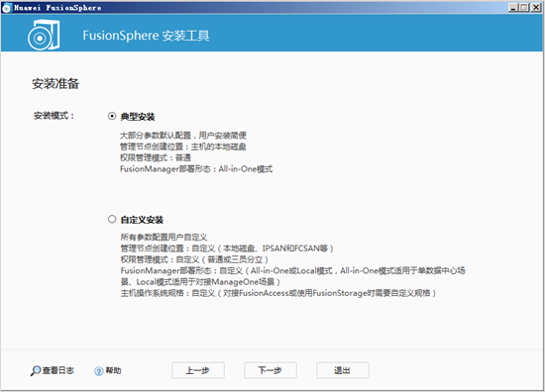Click text '大部分参数默认配置，用户安装简便'

[183, 135]
